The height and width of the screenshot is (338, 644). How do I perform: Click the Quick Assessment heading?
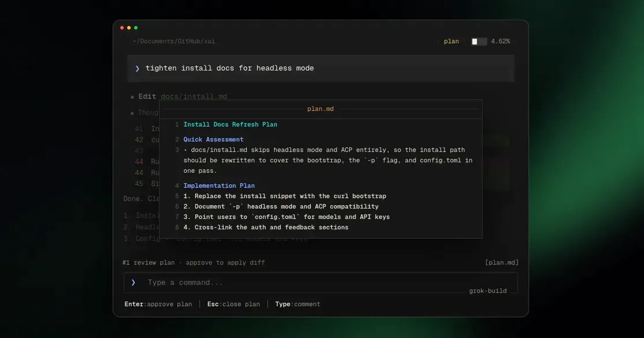pyautogui.click(x=213, y=140)
